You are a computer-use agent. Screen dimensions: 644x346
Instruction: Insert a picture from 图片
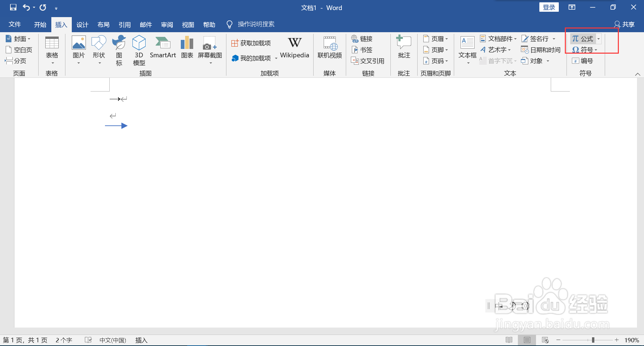(78, 50)
